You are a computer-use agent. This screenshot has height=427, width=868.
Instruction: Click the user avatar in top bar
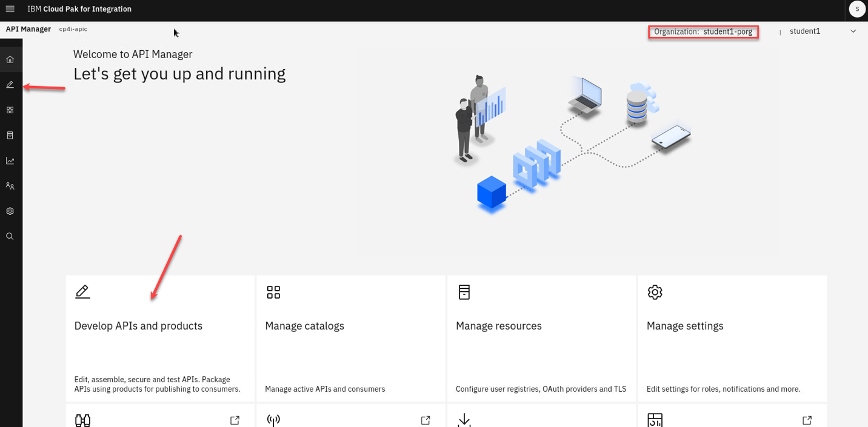(x=856, y=9)
